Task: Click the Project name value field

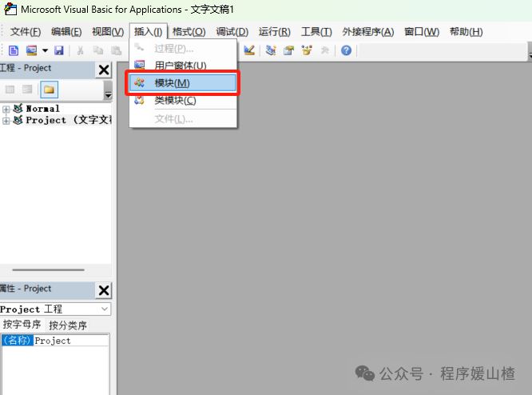Action: coord(71,341)
